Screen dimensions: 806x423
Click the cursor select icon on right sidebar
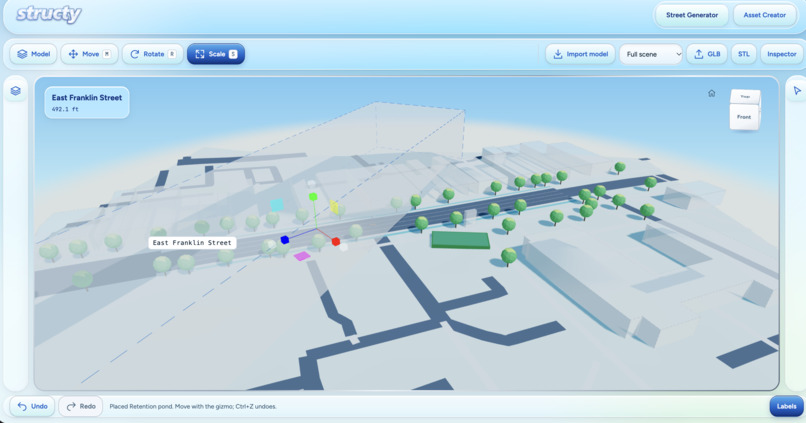tap(797, 91)
